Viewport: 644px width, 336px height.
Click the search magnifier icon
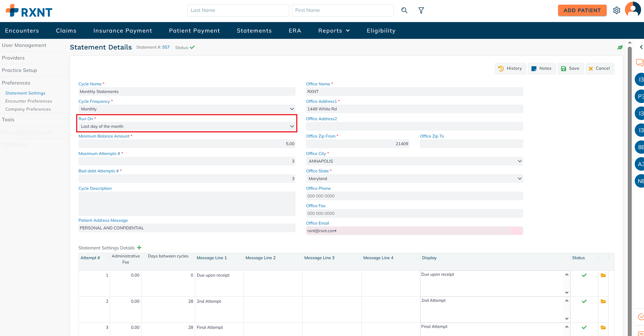(404, 10)
